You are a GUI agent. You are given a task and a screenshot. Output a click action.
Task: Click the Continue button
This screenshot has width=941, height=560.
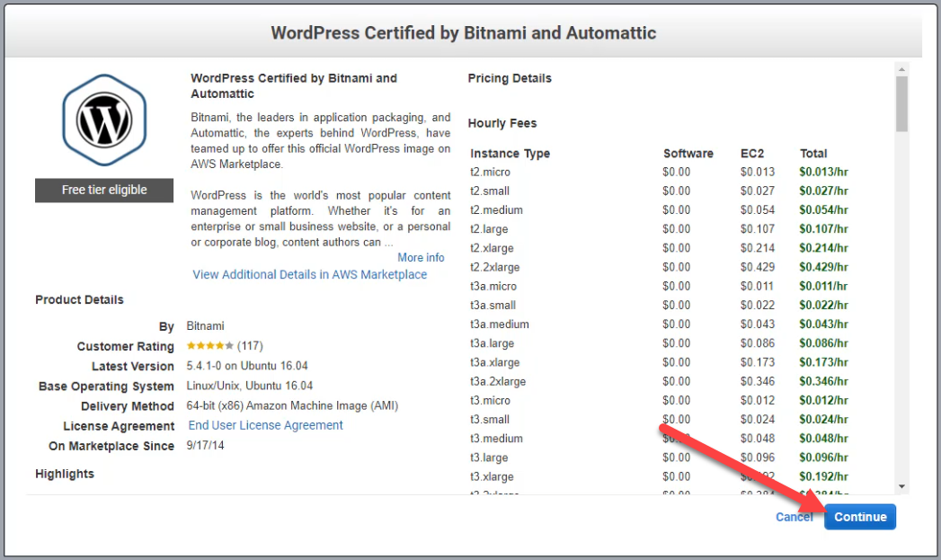click(x=860, y=517)
